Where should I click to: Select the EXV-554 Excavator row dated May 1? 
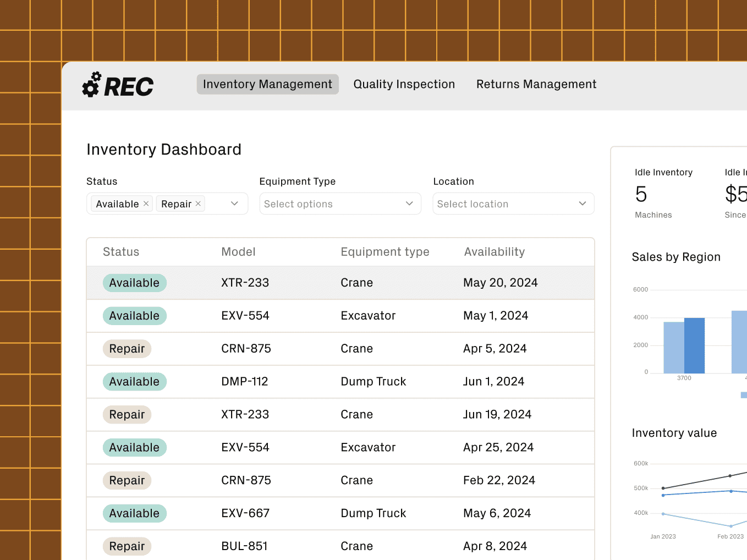(x=340, y=315)
